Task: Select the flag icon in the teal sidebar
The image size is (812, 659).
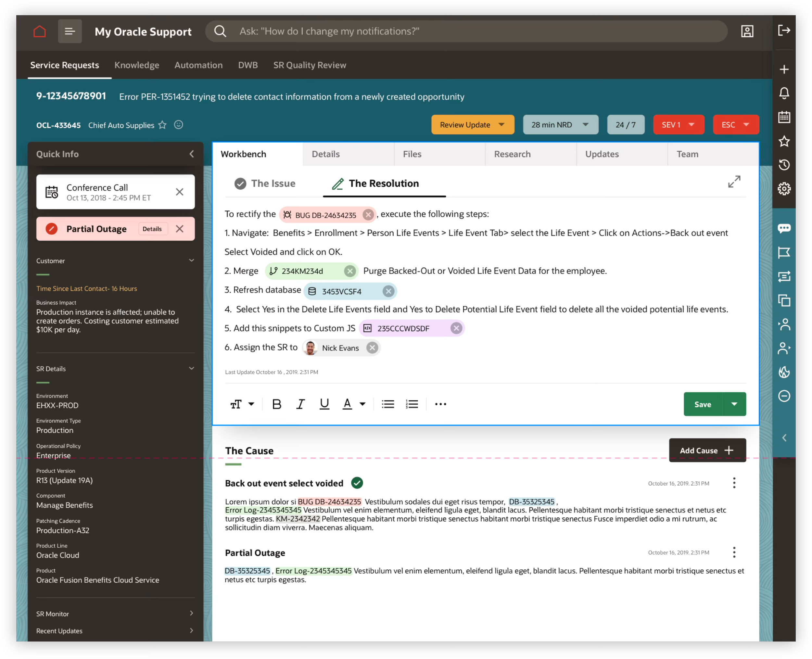Action: point(784,252)
